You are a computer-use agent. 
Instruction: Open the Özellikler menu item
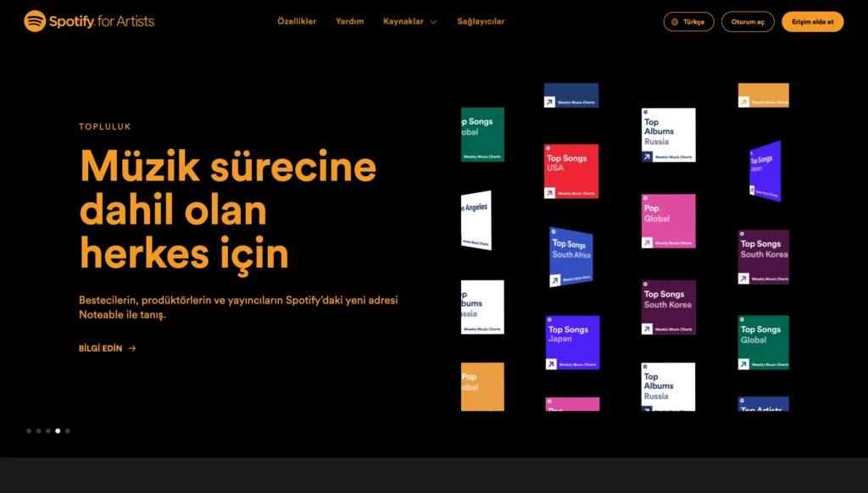[297, 21]
